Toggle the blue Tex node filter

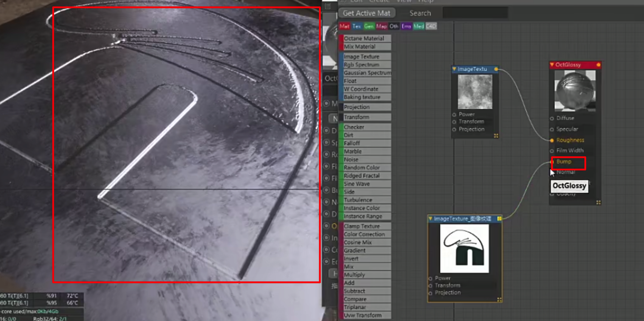pos(357,26)
